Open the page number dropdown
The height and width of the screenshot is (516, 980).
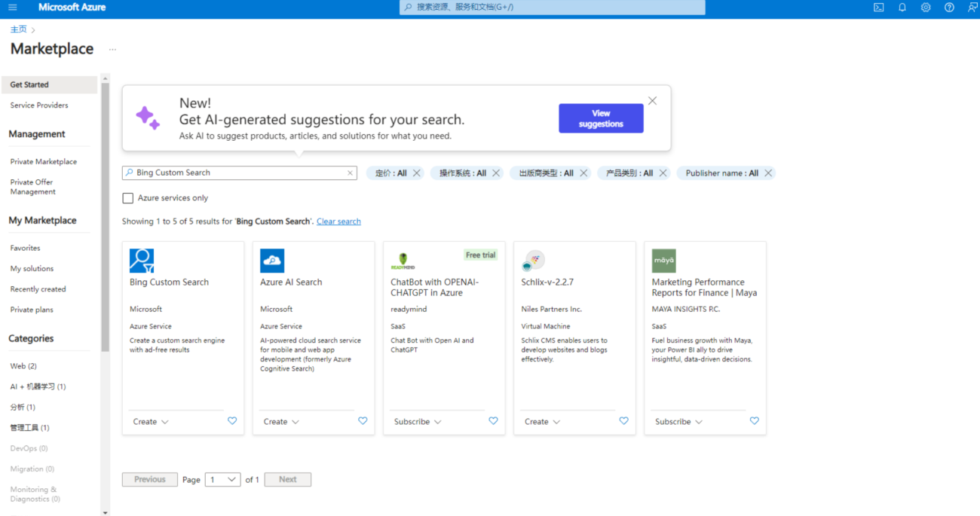(223, 480)
